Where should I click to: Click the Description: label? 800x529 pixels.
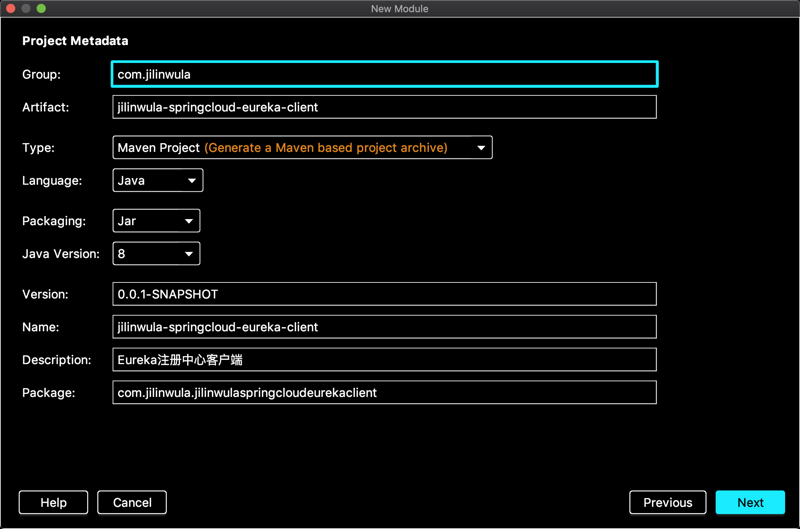pos(57,360)
